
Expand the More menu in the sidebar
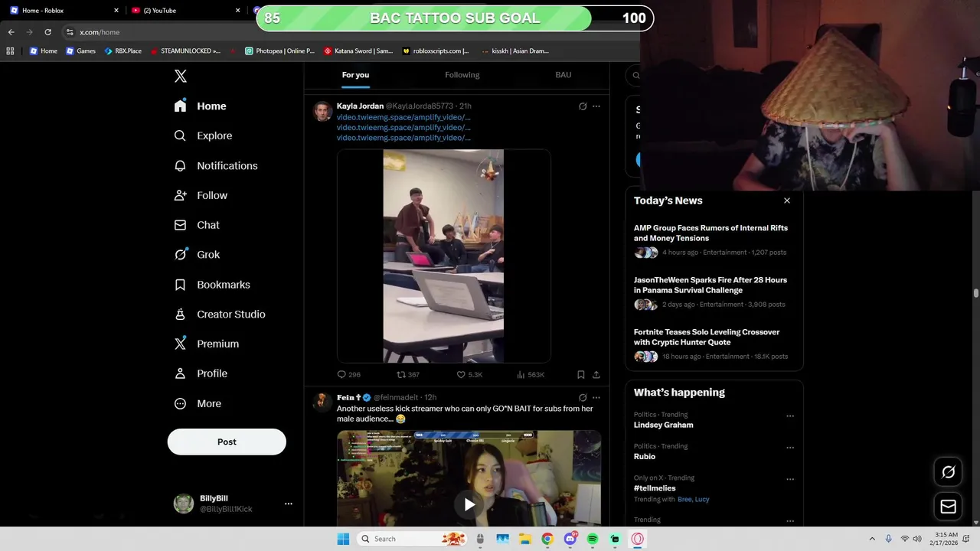pyautogui.click(x=198, y=403)
